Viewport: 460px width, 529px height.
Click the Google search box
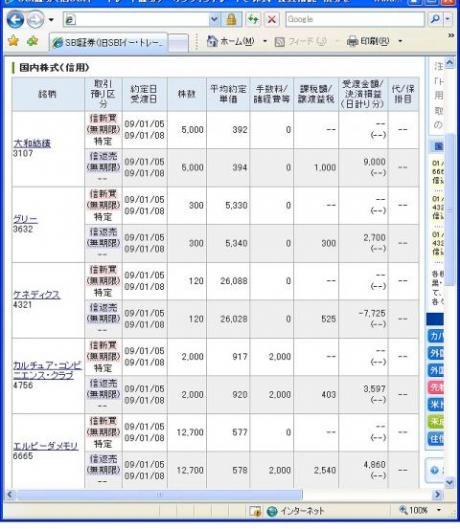tap(355, 20)
